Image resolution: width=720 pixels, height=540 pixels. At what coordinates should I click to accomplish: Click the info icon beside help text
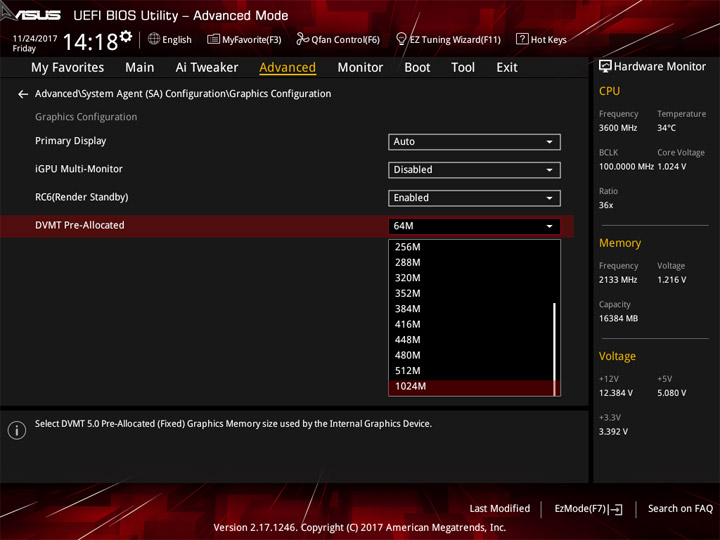tap(17, 430)
